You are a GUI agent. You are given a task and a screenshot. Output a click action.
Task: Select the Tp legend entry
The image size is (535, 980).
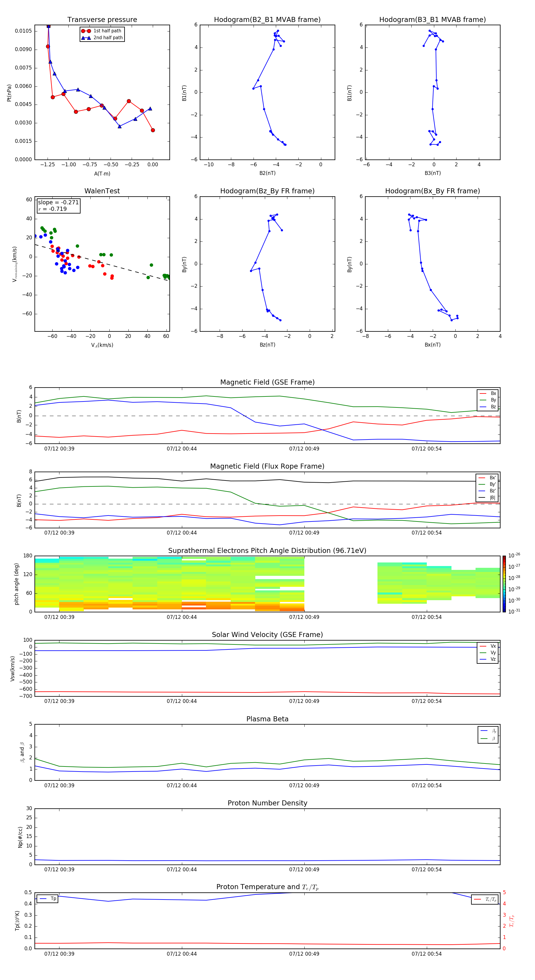(47, 899)
